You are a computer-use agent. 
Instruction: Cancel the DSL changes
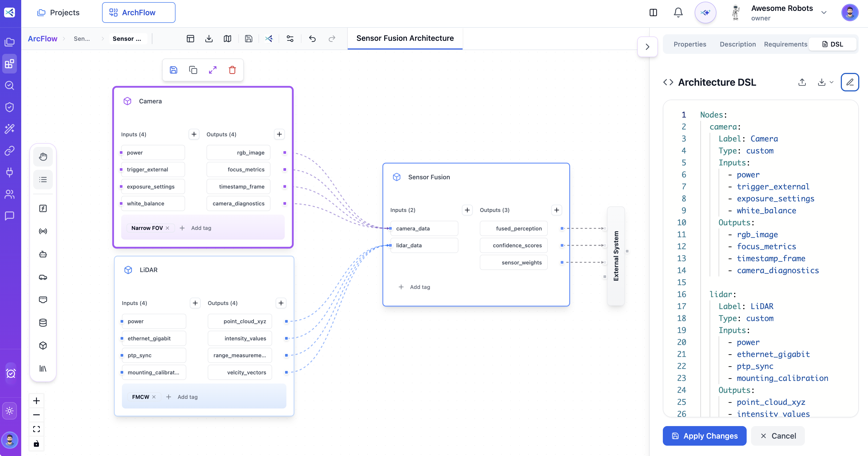pyautogui.click(x=778, y=436)
